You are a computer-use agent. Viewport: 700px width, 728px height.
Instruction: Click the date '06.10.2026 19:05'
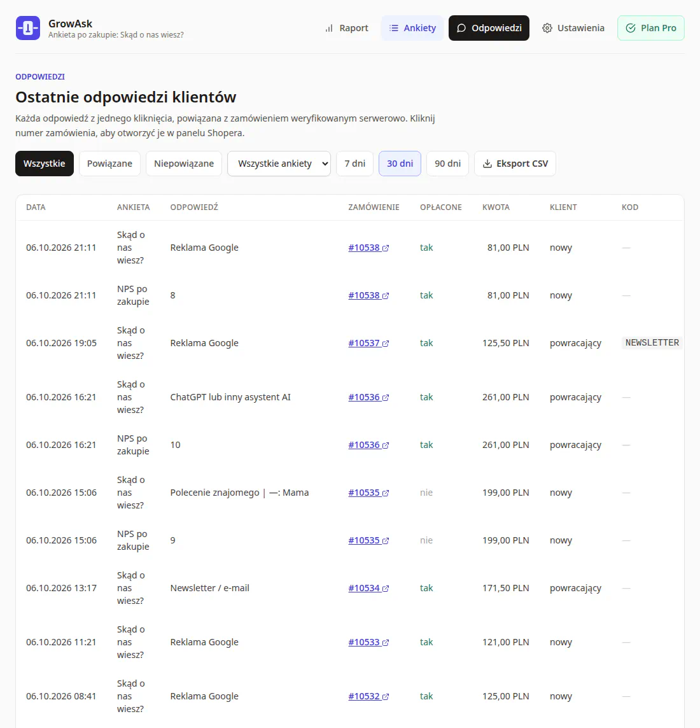(61, 343)
